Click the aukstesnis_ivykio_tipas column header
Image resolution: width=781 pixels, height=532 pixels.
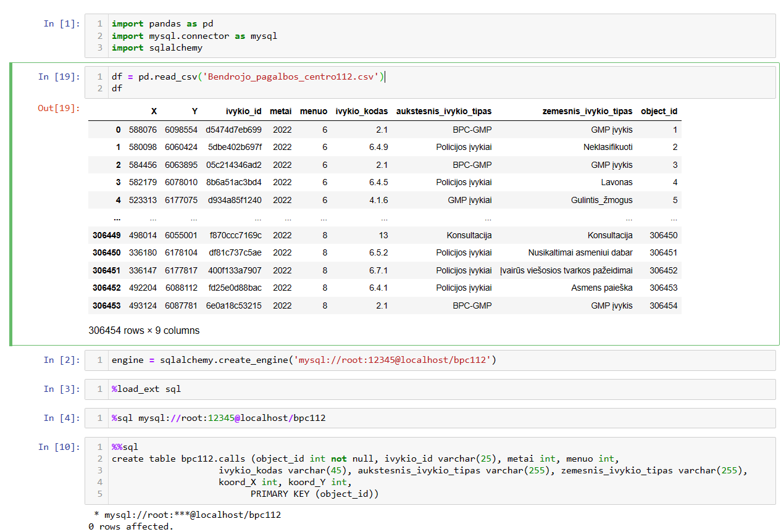click(x=444, y=112)
